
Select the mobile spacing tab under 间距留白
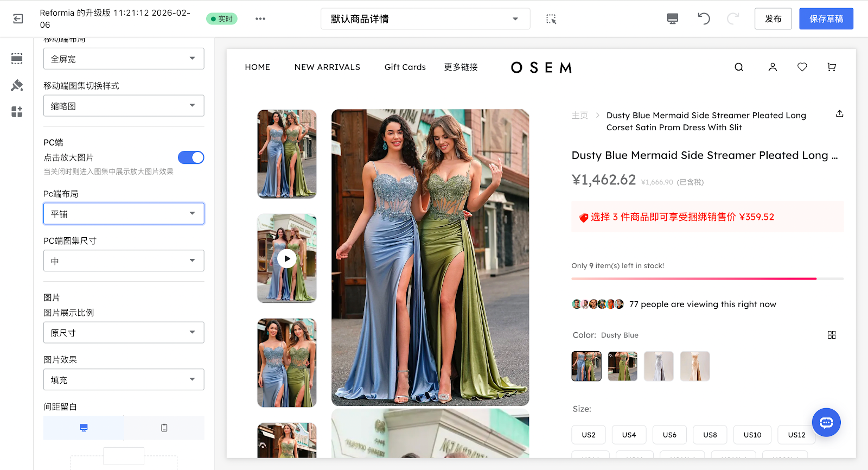tap(164, 428)
